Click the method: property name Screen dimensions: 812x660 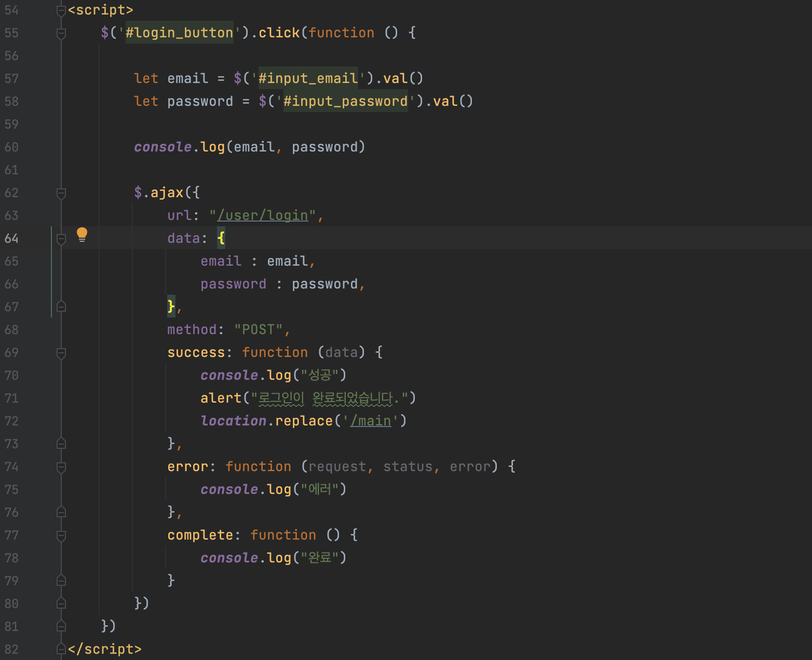[x=192, y=329]
